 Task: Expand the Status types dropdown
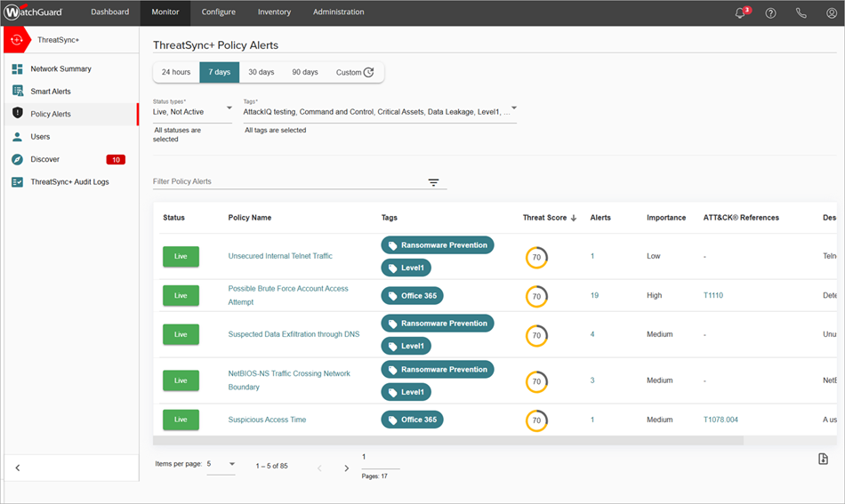pyautogui.click(x=229, y=109)
